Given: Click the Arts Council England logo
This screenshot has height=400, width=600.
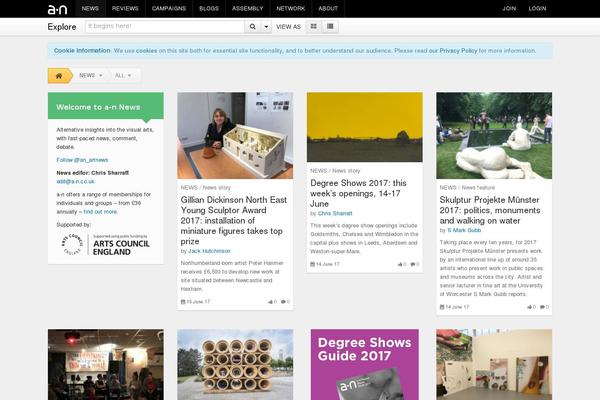Looking at the screenshot, I should pos(105,244).
